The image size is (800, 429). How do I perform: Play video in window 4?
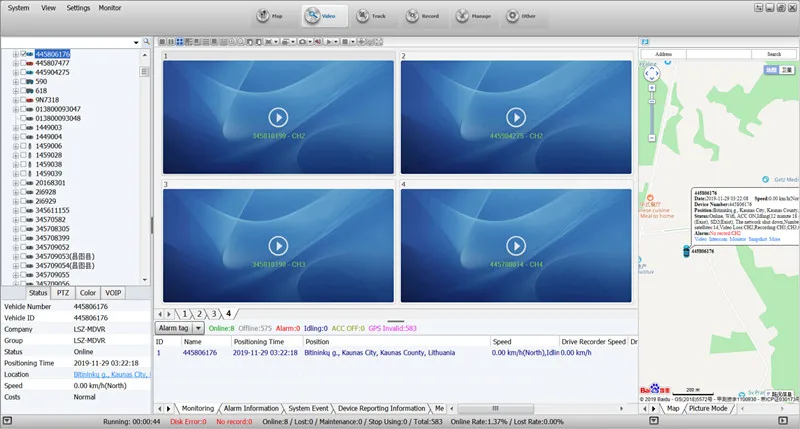[516, 246]
